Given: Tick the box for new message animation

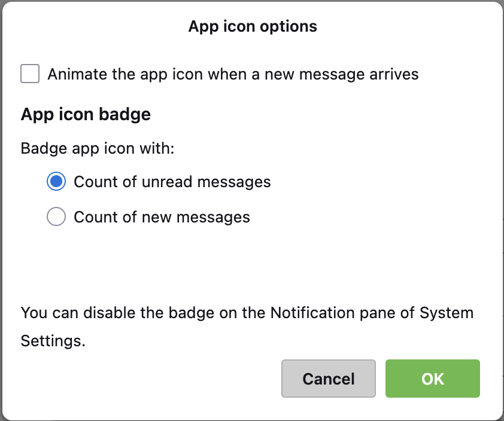Looking at the screenshot, I should pos(30,74).
